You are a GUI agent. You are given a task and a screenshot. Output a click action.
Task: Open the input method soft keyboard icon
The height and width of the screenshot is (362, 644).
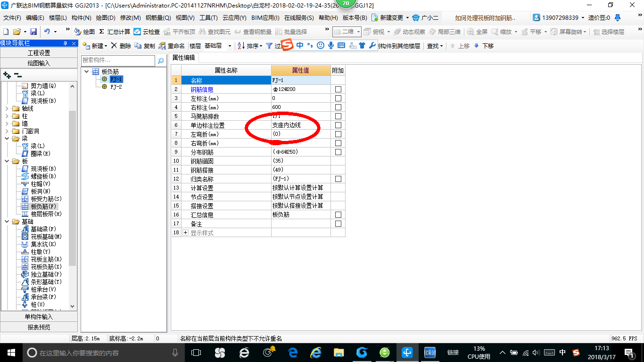(341, 45)
